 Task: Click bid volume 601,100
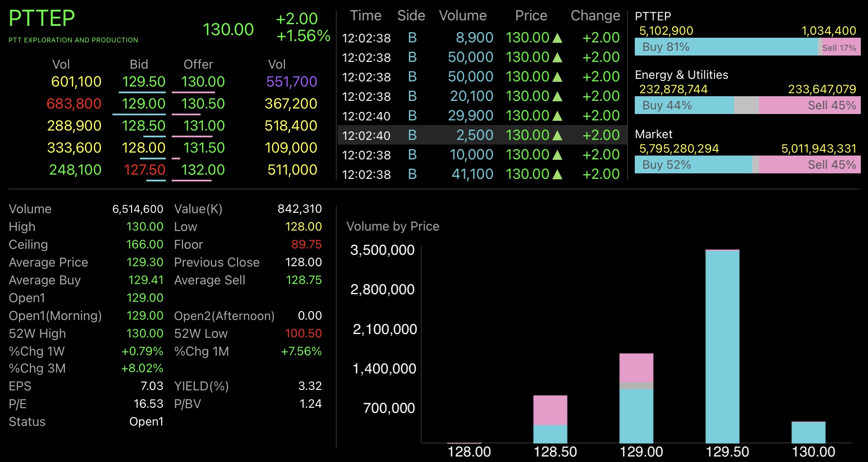(x=76, y=81)
